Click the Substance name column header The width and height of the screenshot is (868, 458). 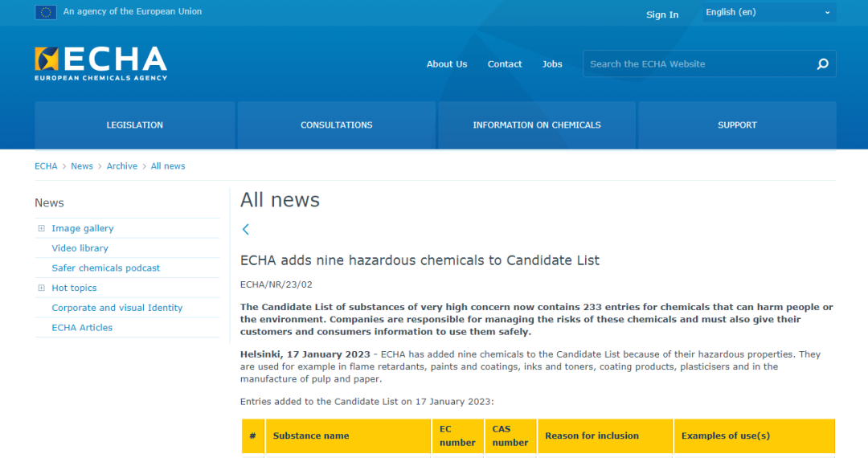[x=348, y=436]
